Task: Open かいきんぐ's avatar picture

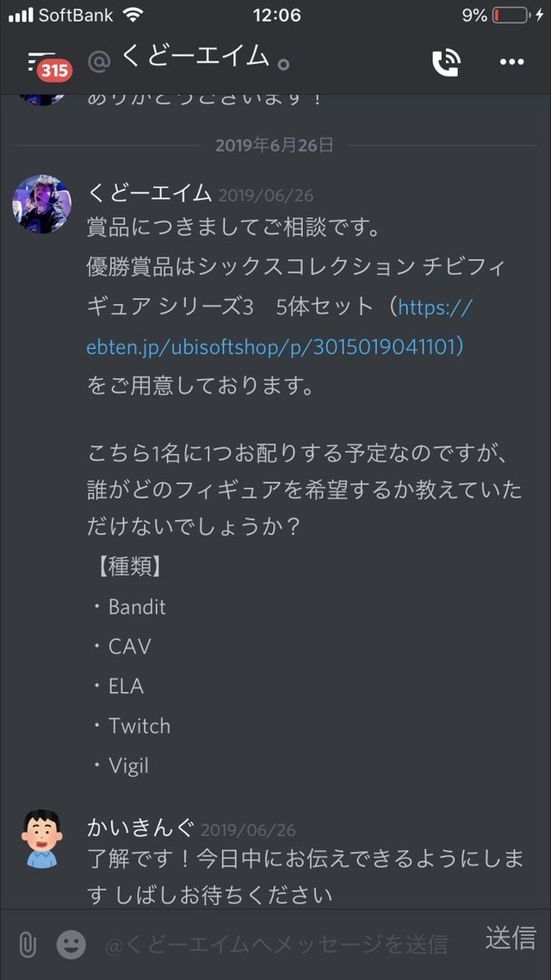Action: coord(42,840)
